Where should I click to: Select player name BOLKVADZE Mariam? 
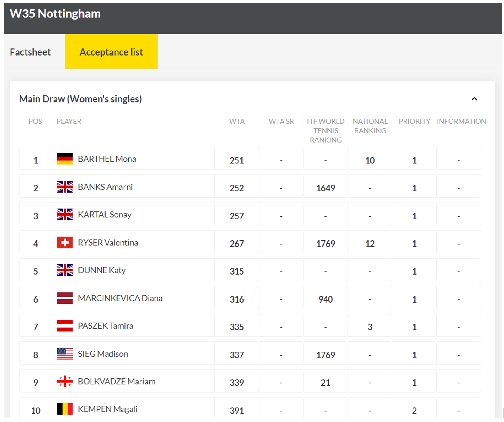117,381
